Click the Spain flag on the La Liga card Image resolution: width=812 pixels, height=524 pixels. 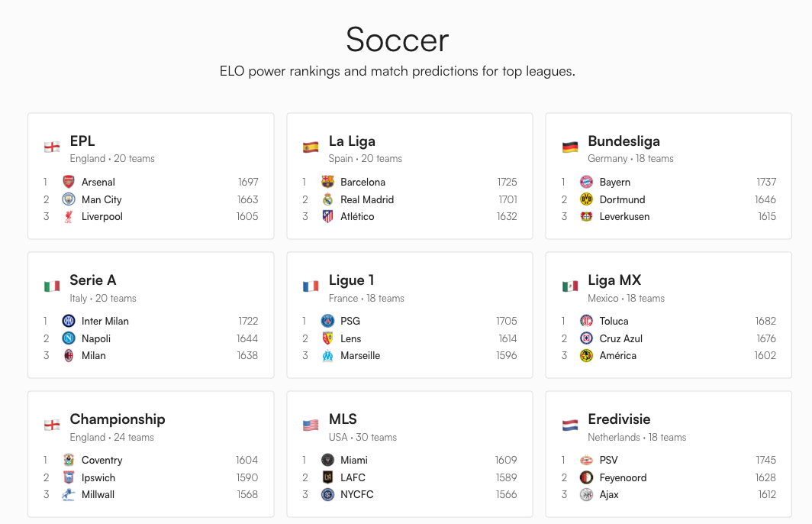pyautogui.click(x=310, y=144)
